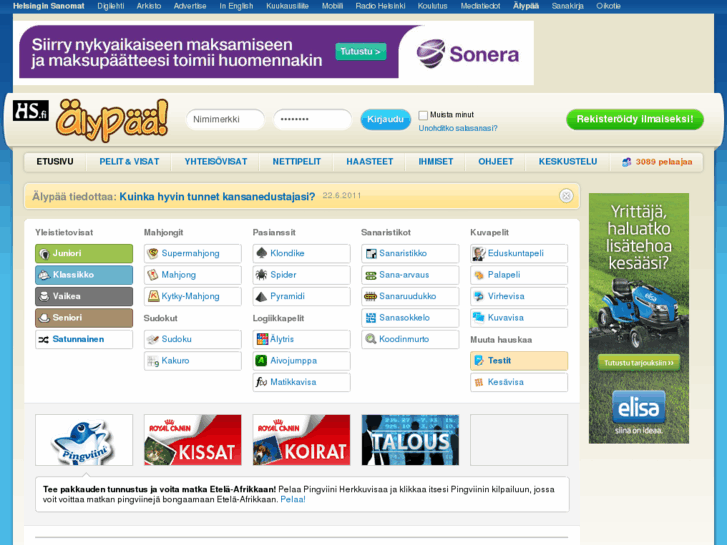The width and height of the screenshot is (727, 545).
Task: Open Radio Helsinki in top bar
Action: click(x=380, y=6)
